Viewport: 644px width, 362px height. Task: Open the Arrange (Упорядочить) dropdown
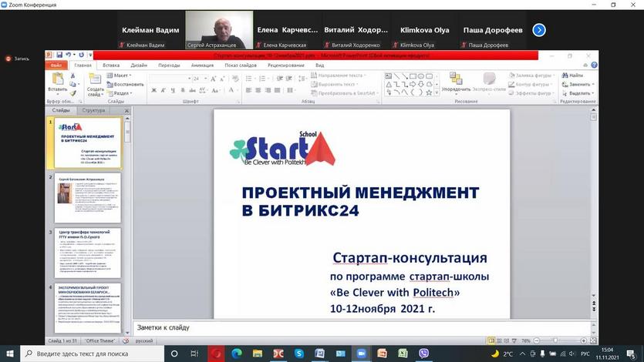456,82
